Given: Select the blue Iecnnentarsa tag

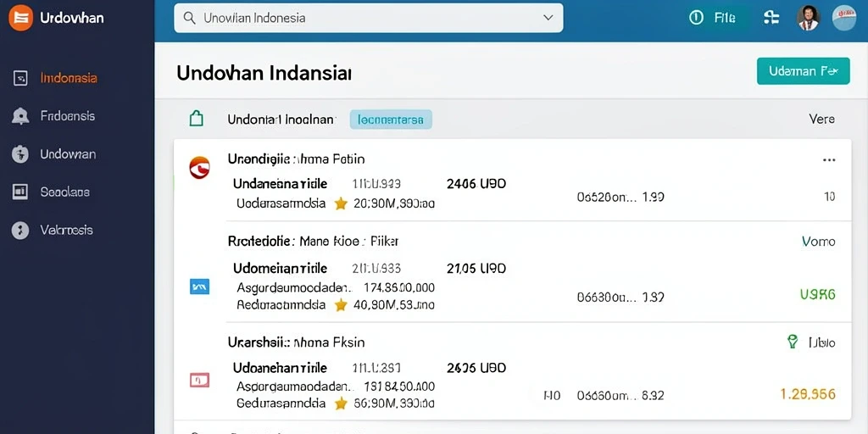Looking at the screenshot, I should pyautogui.click(x=391, y=119).
